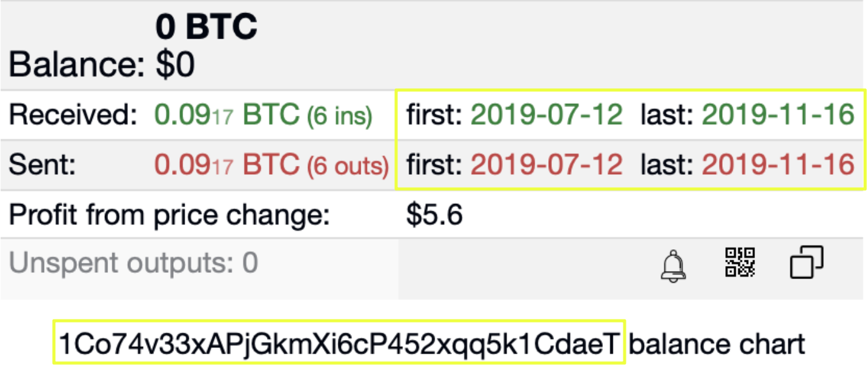868x368 pixels.
Task: Click the green first received date 2019-07-12
Action: pos(546,115)
